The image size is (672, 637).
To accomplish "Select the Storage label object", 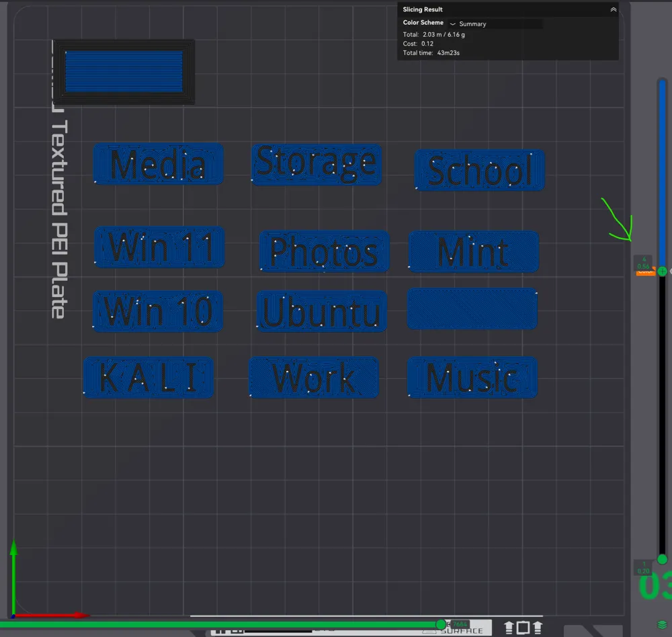I will click(317, 165).
